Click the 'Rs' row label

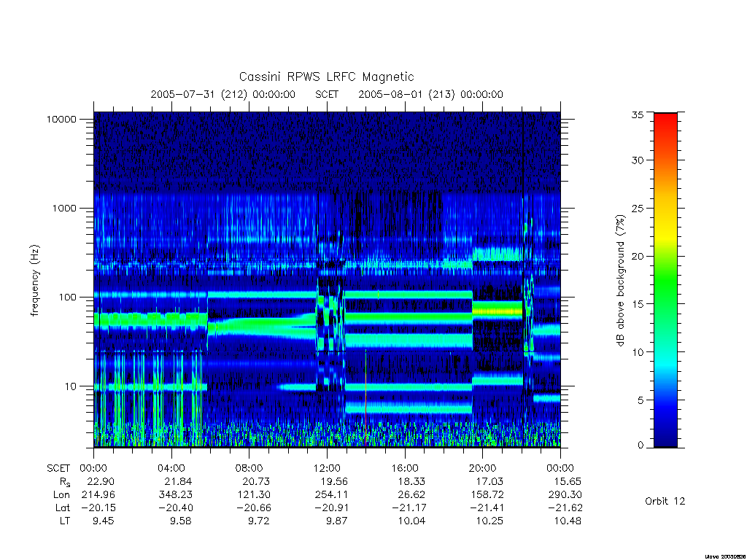point(64,483)
